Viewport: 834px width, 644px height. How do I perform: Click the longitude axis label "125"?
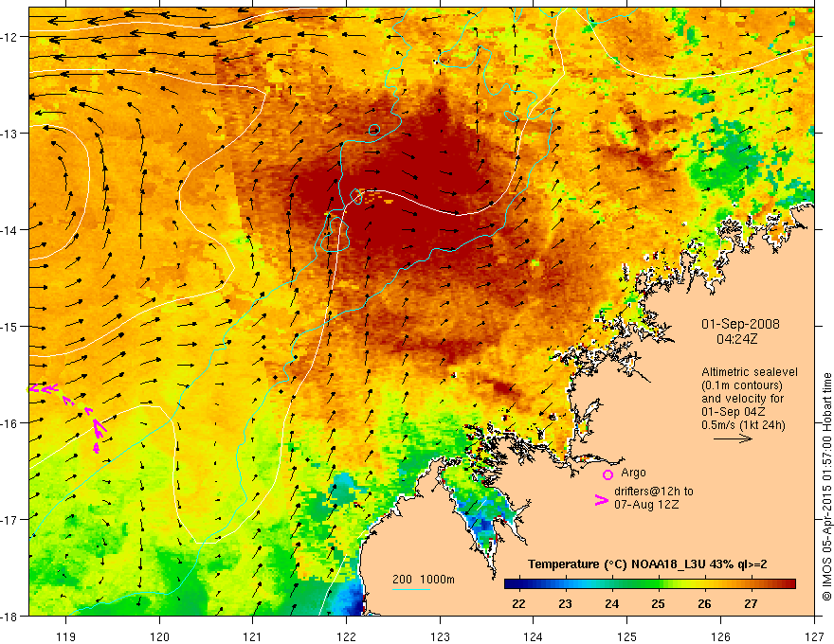click(626, 636)
